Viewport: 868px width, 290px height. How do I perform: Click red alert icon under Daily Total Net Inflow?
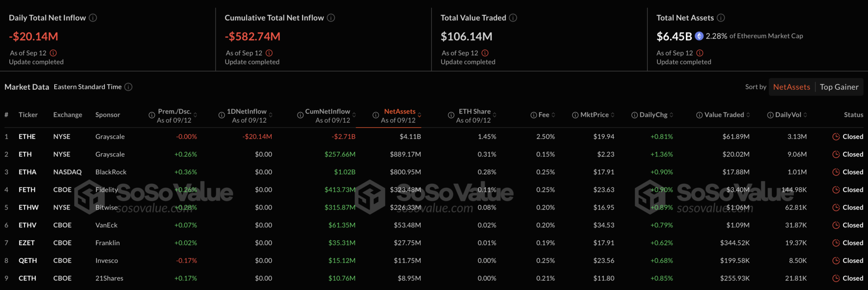[53, 53]
